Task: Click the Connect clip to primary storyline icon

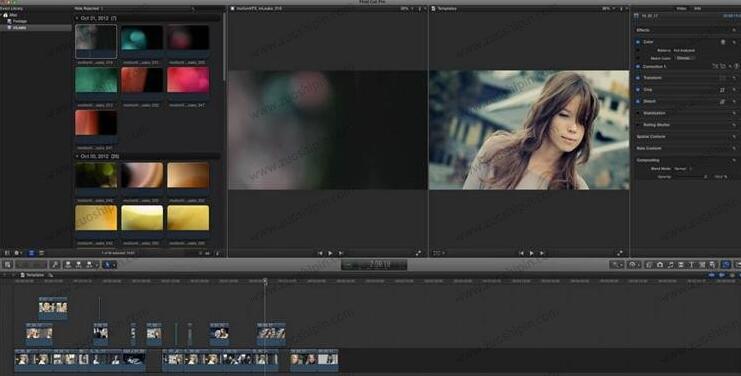Action: (68, 265)
